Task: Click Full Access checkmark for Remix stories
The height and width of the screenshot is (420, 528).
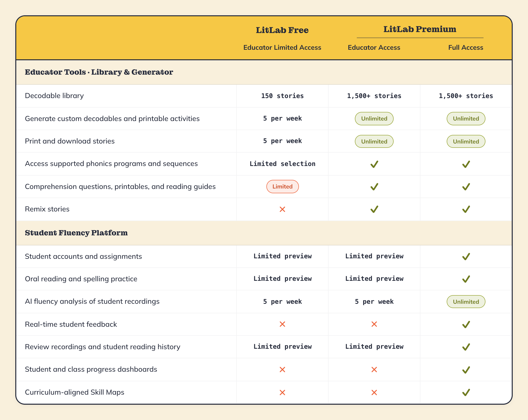Action: (x=466, y=209)
